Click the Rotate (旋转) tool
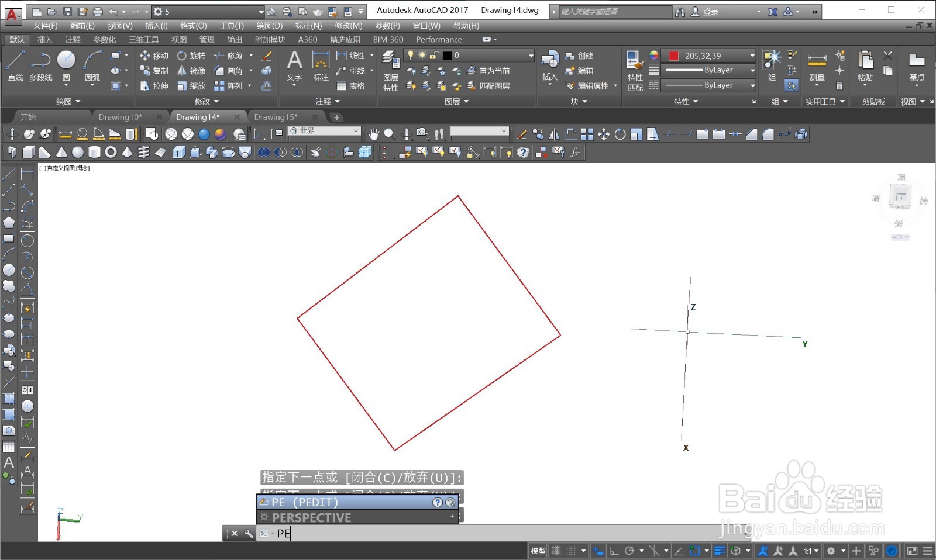Image resolution: width=936 pixels, height=560 pixels. [x=191, y=56]
